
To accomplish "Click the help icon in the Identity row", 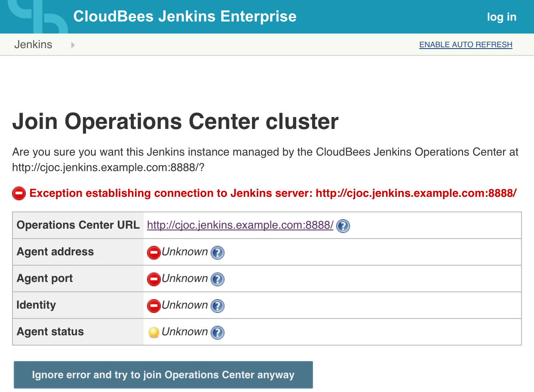I will 218,306.
